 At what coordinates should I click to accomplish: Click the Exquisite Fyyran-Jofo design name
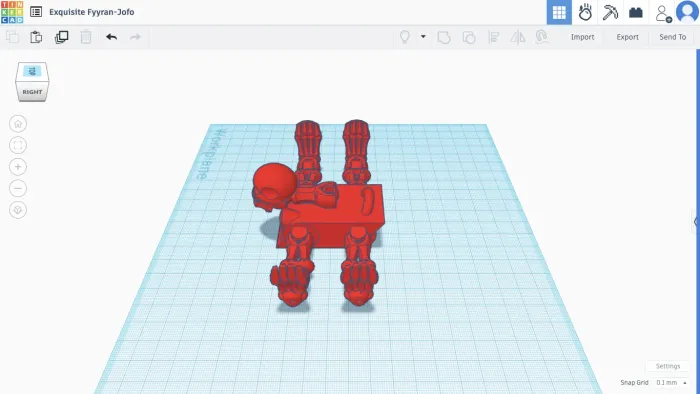click(92, 12)
